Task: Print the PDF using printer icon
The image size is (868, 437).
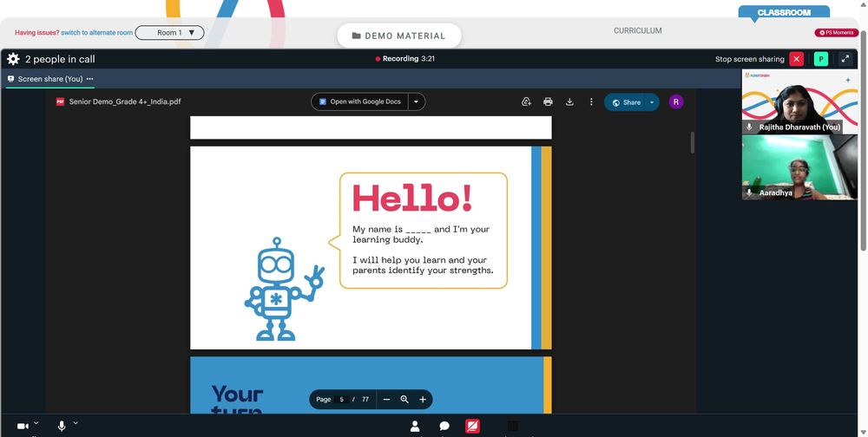Action: [548, 101]
